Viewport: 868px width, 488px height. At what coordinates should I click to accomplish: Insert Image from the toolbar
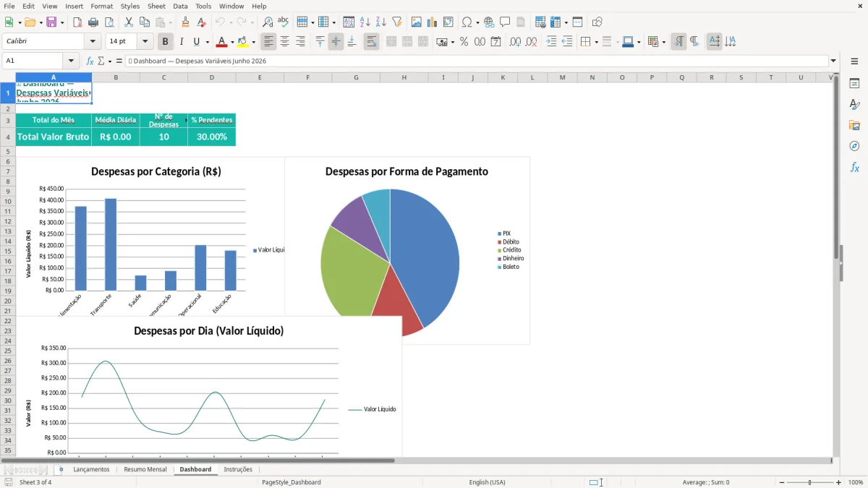(x=417, y=22)
